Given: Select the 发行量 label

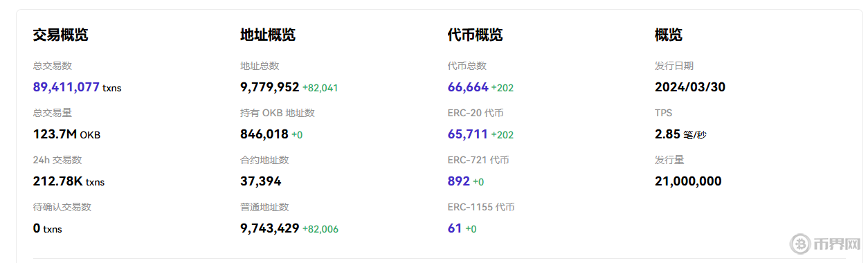Looking at the screenshot, I should [669, 160].
